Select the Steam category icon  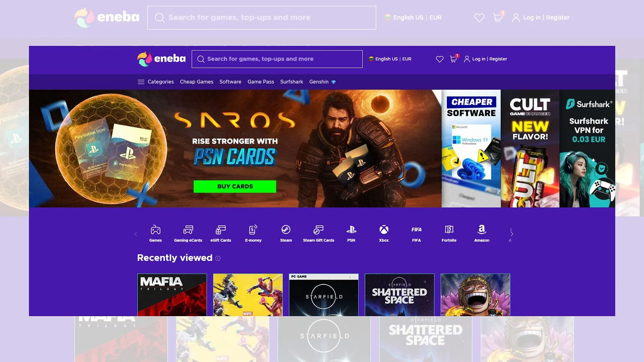(x=286, y=230)
